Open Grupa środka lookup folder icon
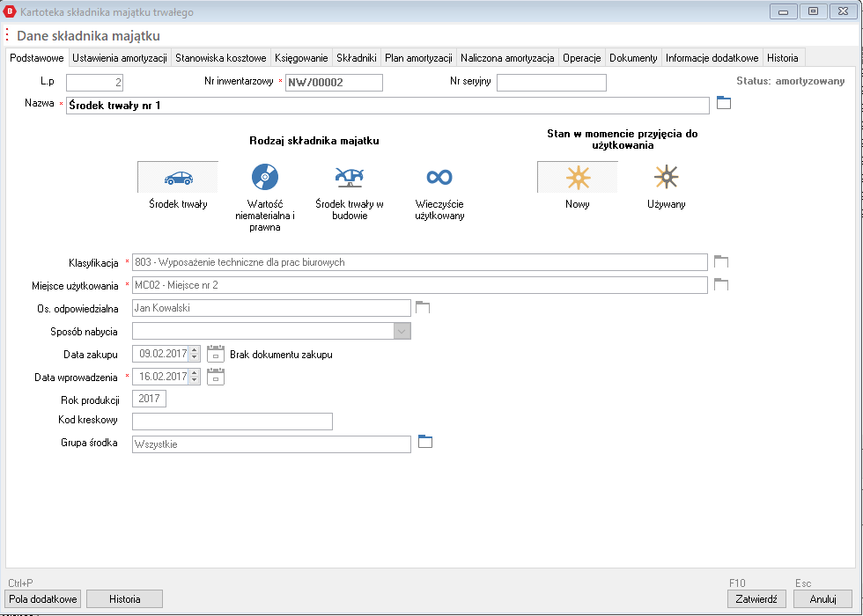 425,441
